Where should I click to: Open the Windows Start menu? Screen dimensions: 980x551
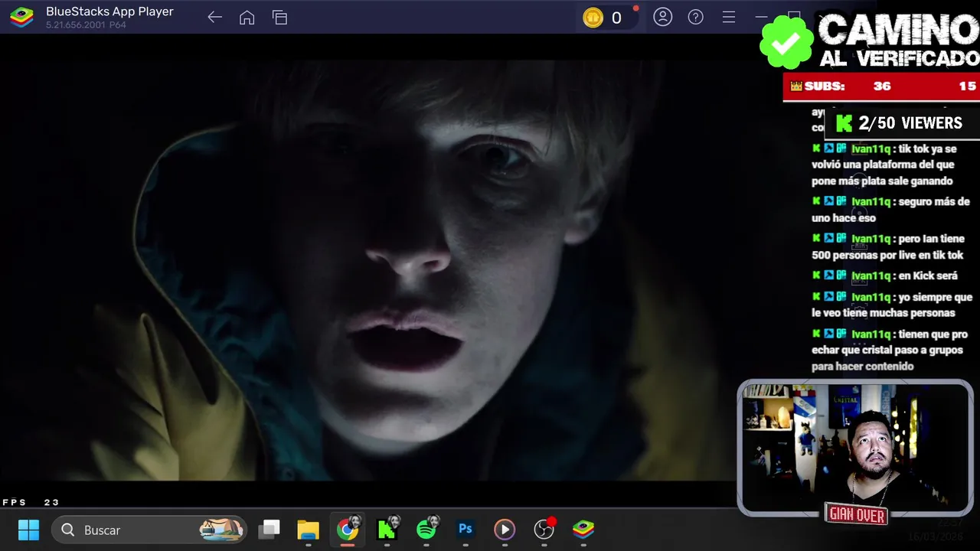(28, 530)
